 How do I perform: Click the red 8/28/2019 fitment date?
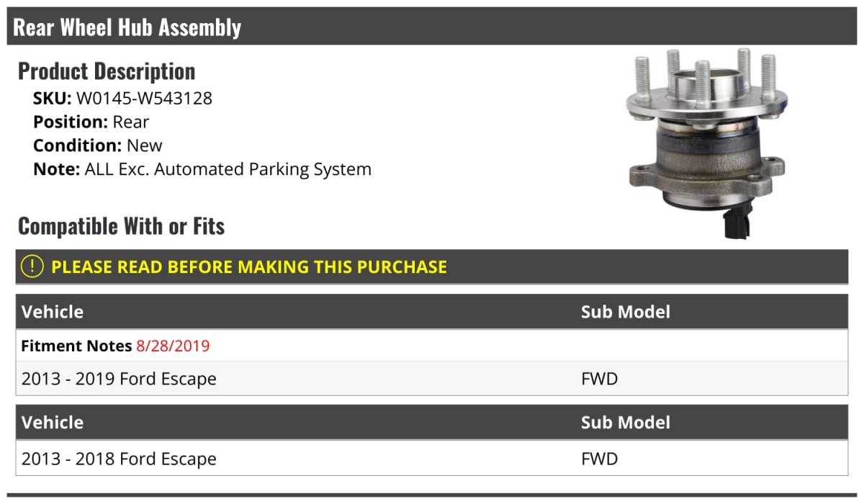(x=173, y=346)
